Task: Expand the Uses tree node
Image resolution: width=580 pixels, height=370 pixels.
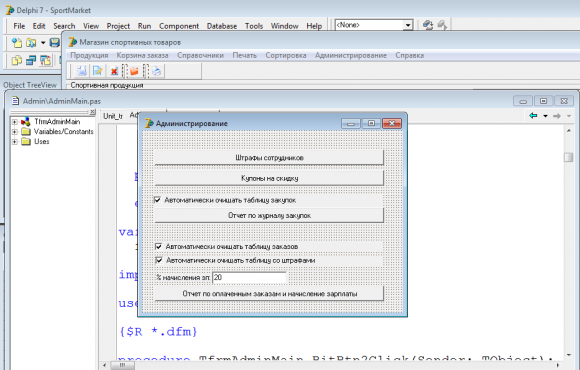Action: [x=14, y=141]
